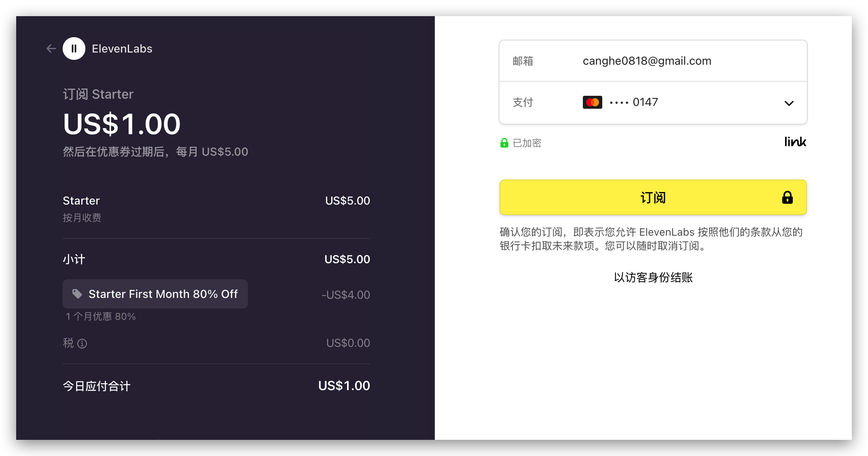Click the coupon tag icon

click(x=77, y=294)
